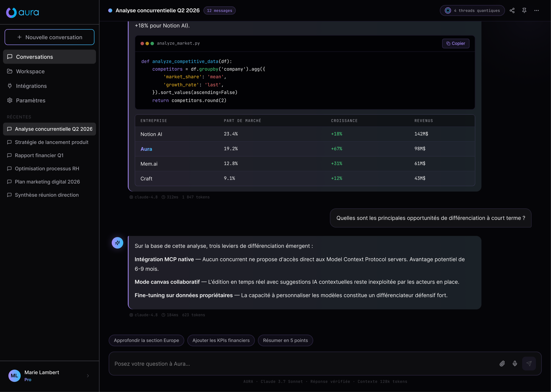This screenshot has height=392, width=551.
Task: Click Mode canvas collaboratif heading text
Action: [x=167, y=282]
